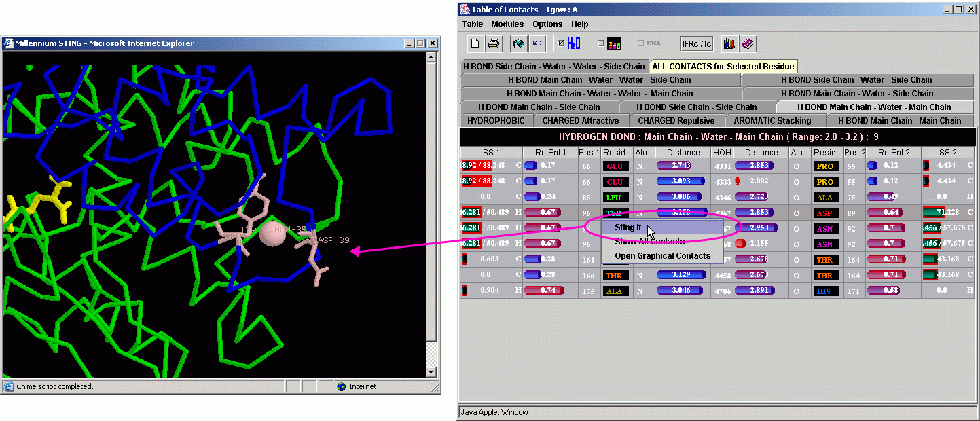
Task: Click the RelEnt 1 column header
Action: [550, 153]
